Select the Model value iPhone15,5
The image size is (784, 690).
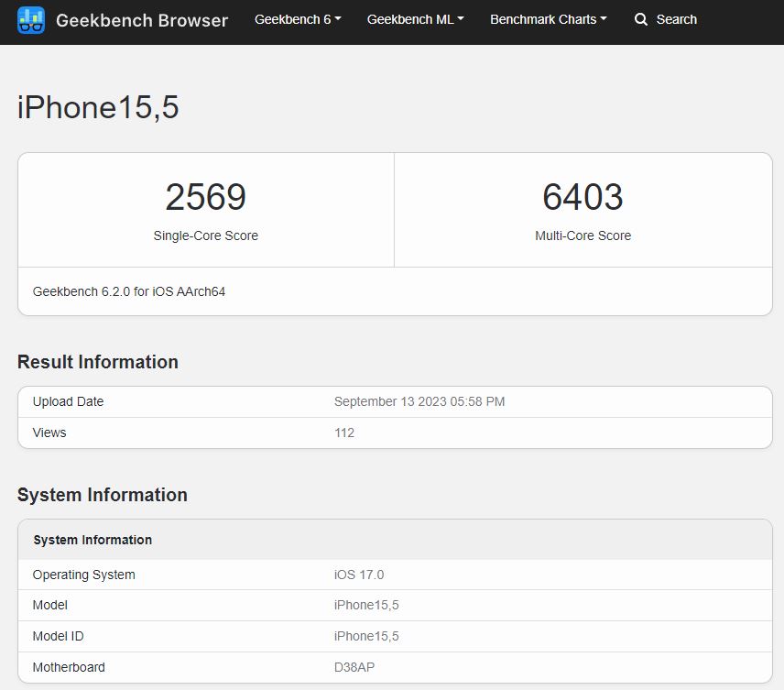(x=366, y=606)
